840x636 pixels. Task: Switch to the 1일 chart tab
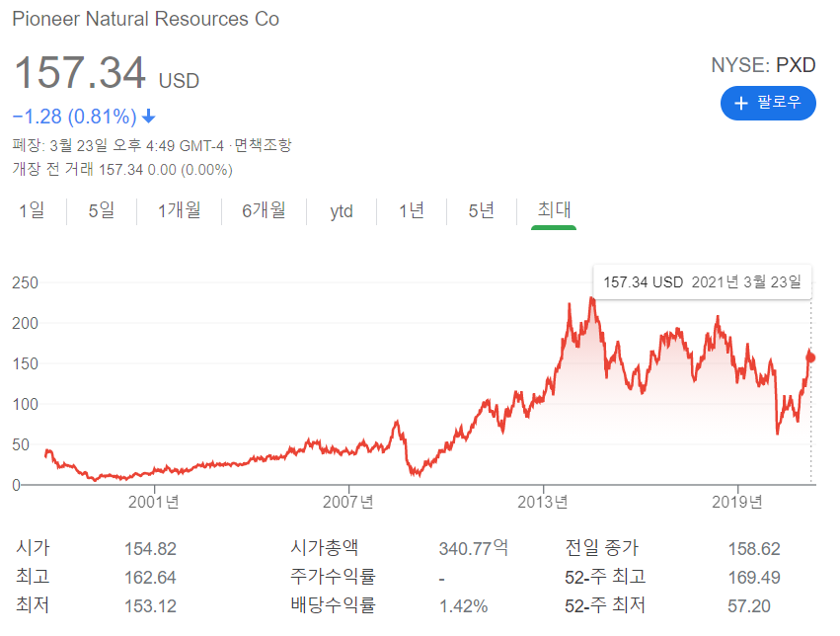pyautogui.click(x=31, y=210)
